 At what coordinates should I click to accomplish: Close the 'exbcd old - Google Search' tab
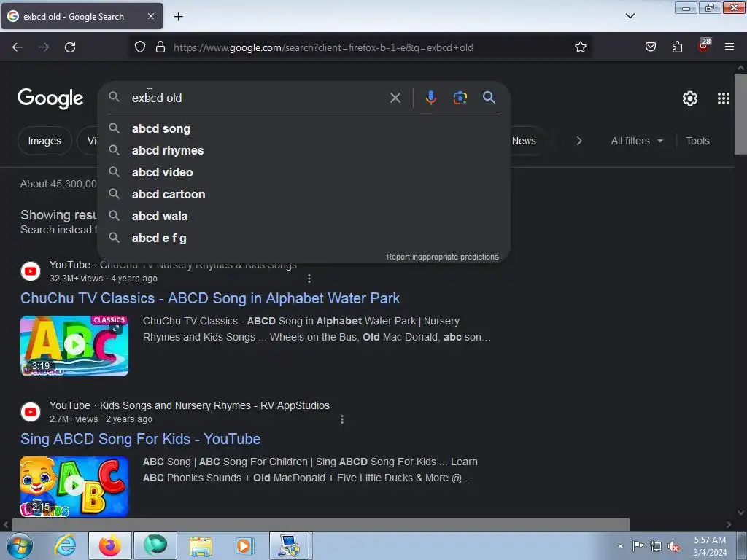click(x=150, y=16)
